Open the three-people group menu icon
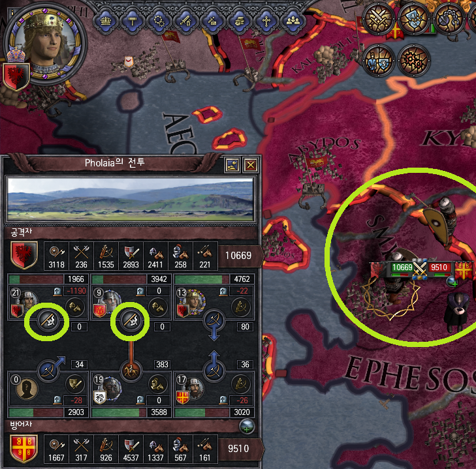This screenshot has height=469, width=476. (x=293, y=21)
